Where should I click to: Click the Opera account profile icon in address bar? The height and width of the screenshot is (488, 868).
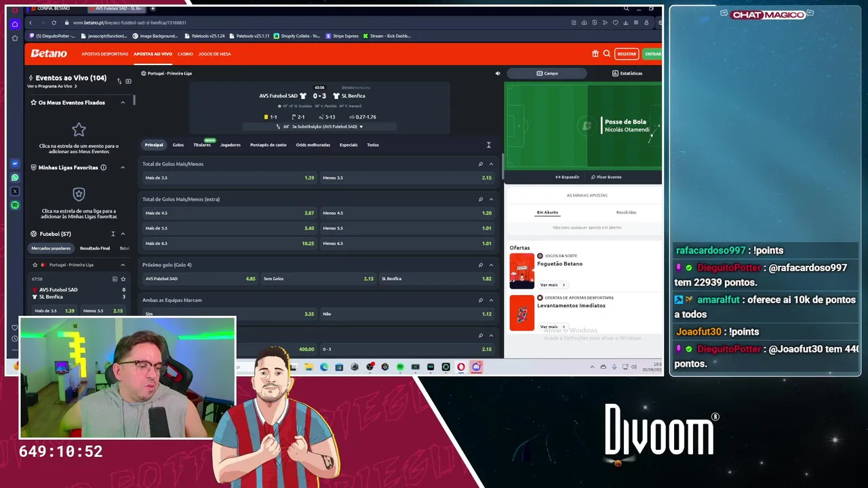point(647,22)
